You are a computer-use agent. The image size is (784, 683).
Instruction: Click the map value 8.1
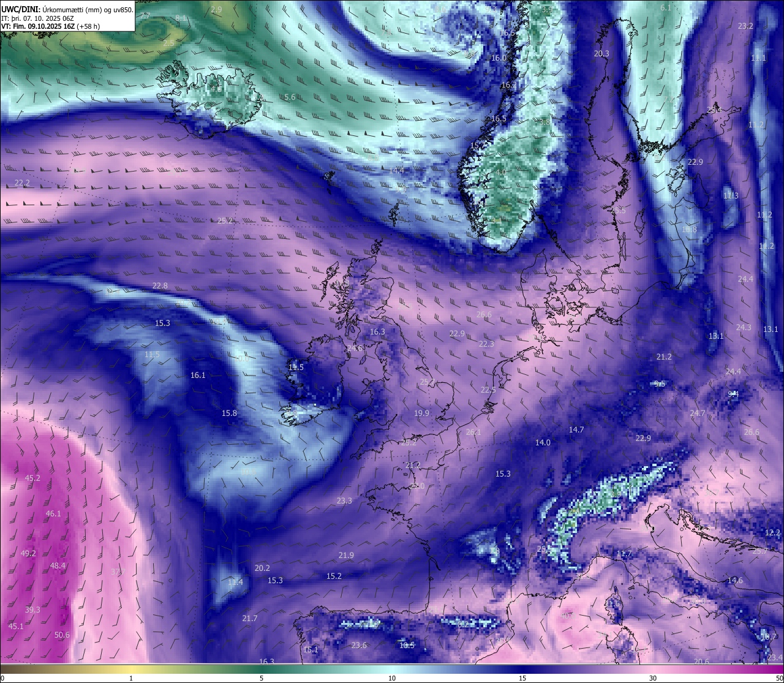(x=181, y=18)
